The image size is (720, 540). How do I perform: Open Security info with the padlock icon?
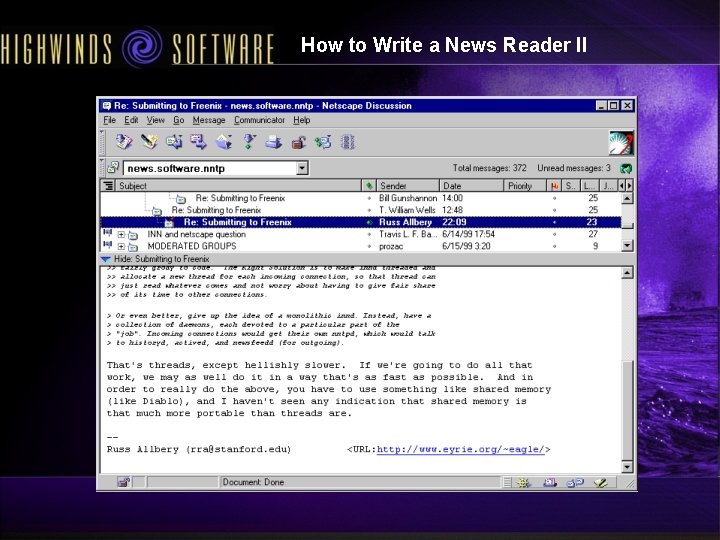(298, 142)
